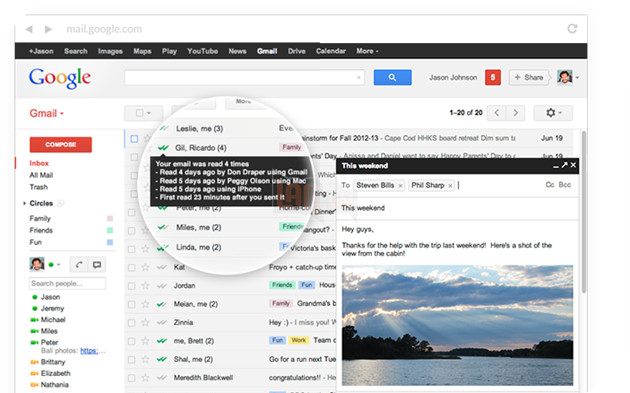Add Cc recipients in compose window
This screenshot has width=630, height=393.
click(550, 185)
